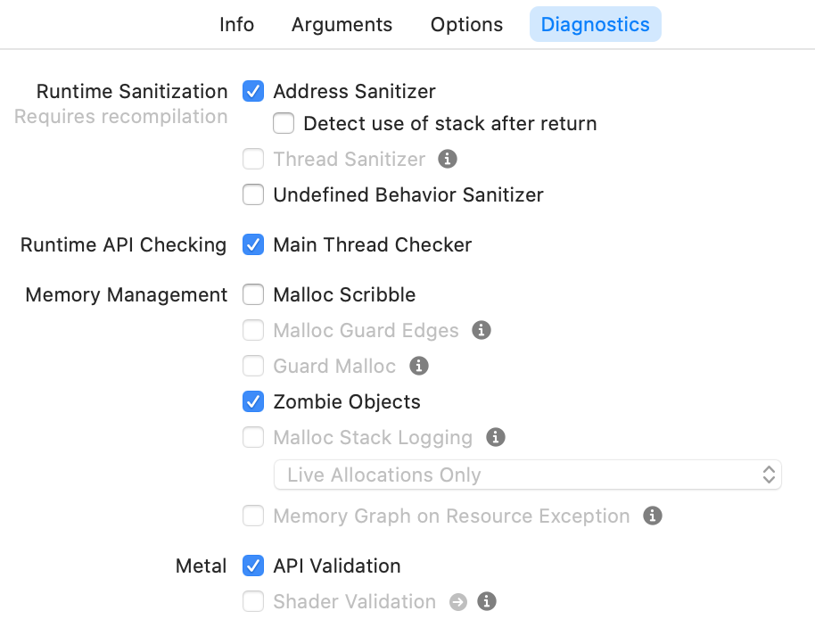The height and width of the screenshot is (644, 815).
Task: Click info icon beside Guard Malloc
Action: pyautogui.click(x=418, y=366)
